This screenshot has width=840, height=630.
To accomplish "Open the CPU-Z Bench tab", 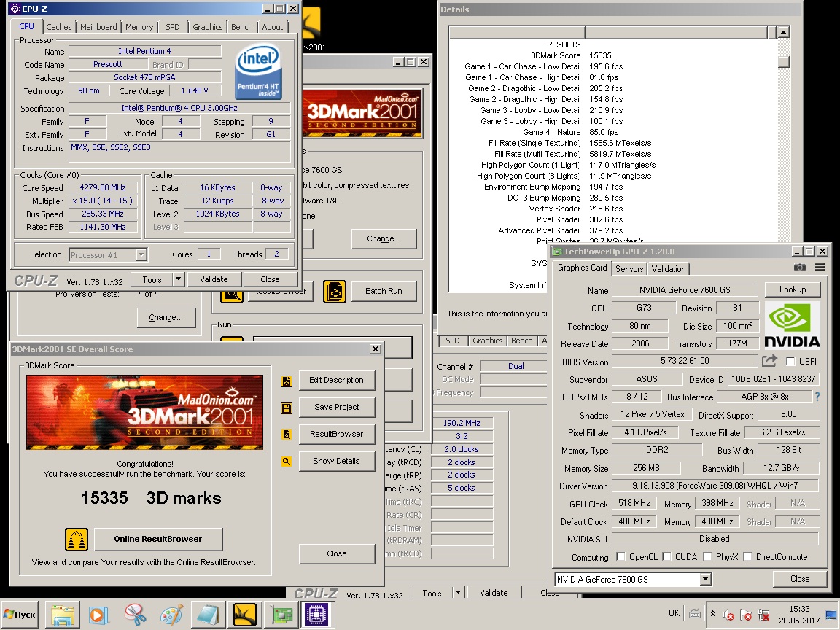I will (x=241, y=27).
